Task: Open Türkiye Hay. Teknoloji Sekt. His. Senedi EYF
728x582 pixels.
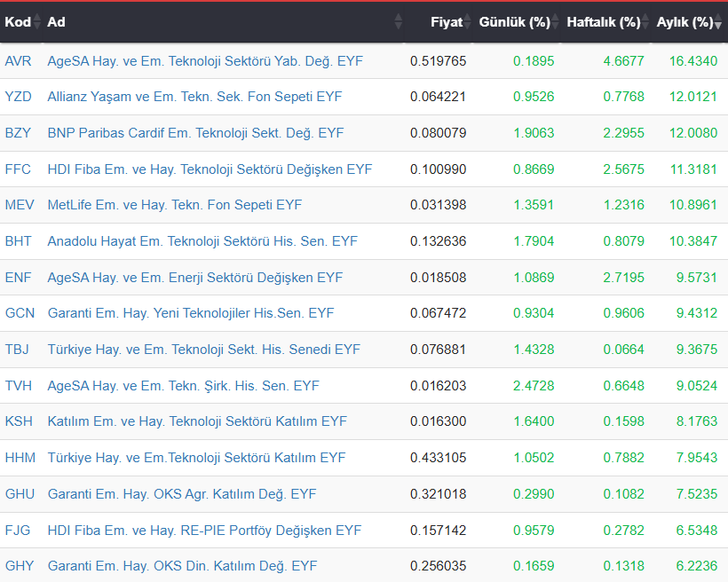Action: click(204, 350)
